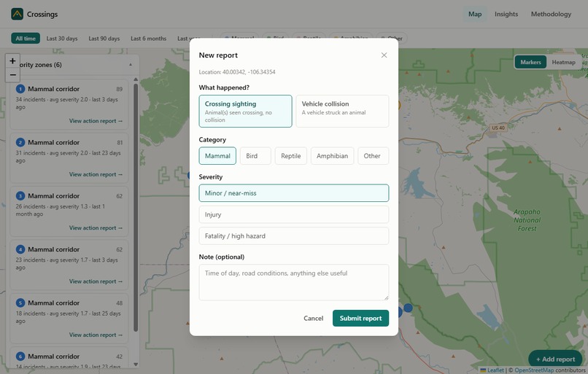Click the resize handle of note field
This screenshot has width=588, height=374.
[x=386, y=297]
